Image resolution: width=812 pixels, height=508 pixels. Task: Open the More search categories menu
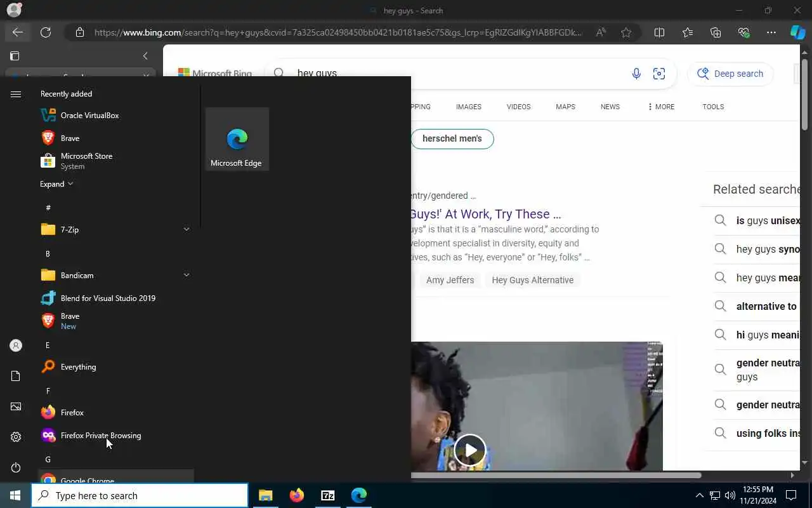(660, 107)
